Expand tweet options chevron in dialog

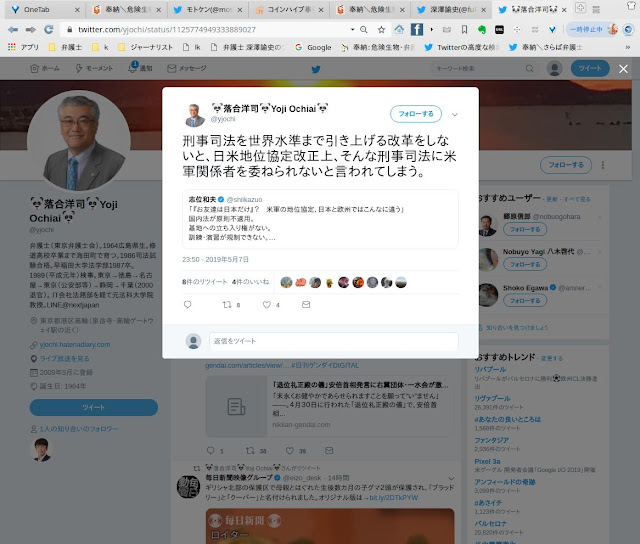pos(455,115)
